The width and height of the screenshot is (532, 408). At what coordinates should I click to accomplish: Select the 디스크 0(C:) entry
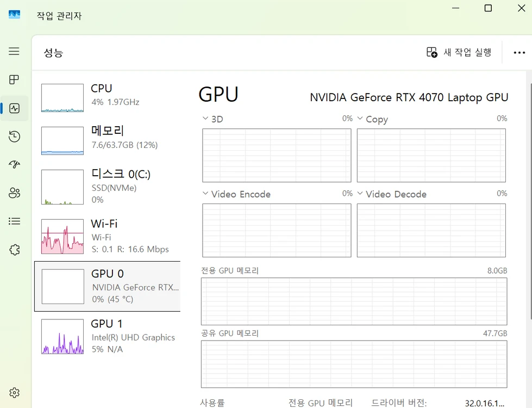(x=108, y=187)
